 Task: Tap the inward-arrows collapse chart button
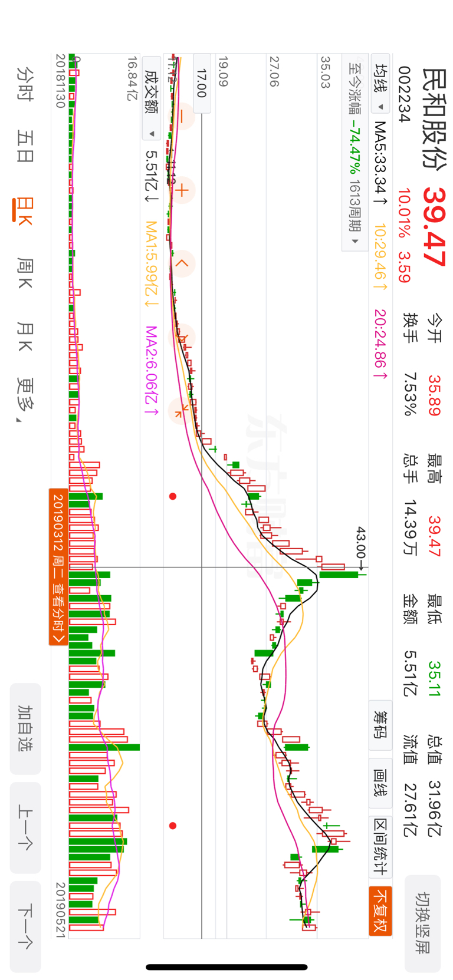(182, 411)
